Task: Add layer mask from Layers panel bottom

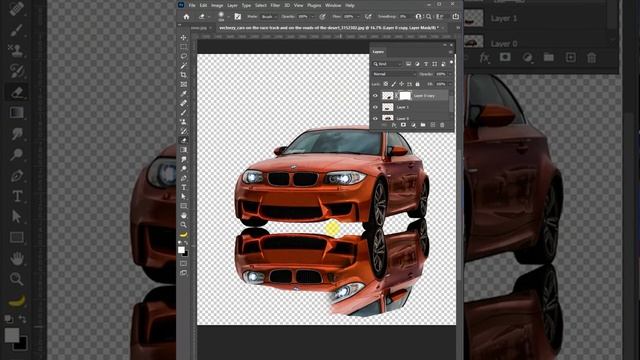Action: (403, 125)
